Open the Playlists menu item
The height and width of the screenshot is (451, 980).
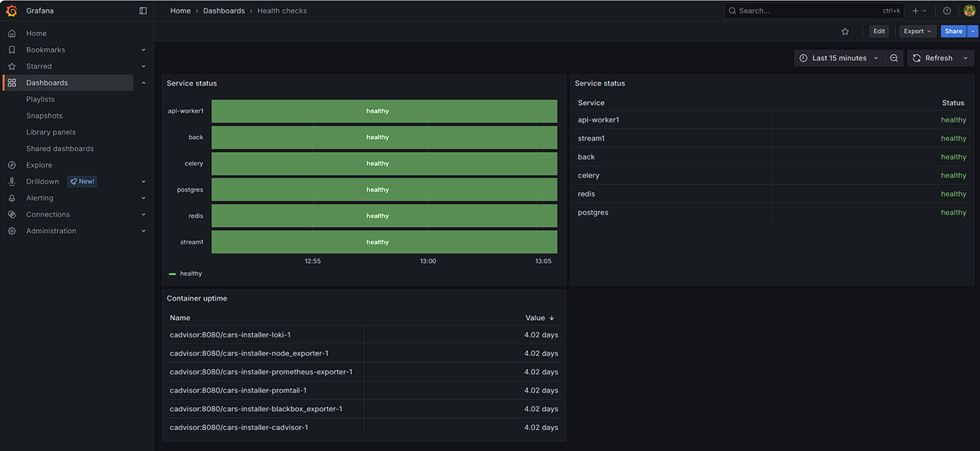40,98
